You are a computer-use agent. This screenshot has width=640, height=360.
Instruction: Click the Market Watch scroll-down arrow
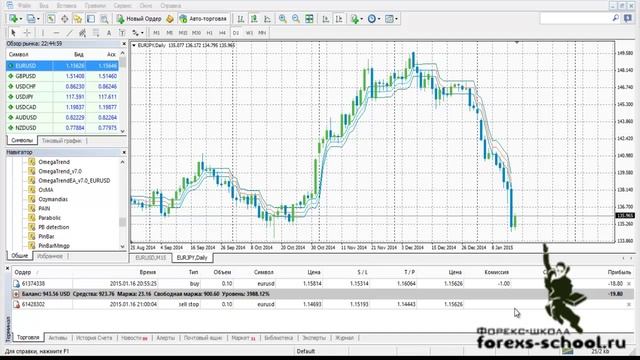pos(123,131)
